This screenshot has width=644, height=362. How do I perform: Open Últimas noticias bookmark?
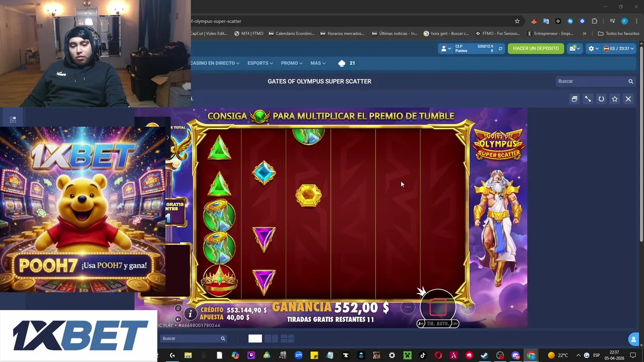[395, 34]
